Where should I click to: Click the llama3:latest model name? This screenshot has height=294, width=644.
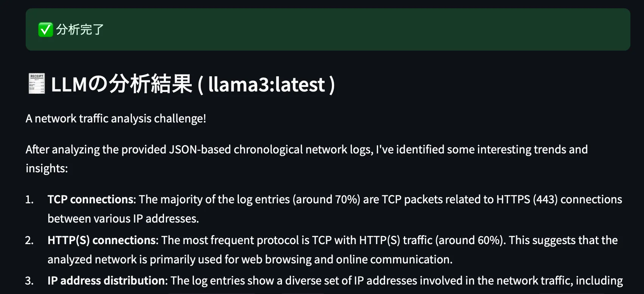click(266, 84)
